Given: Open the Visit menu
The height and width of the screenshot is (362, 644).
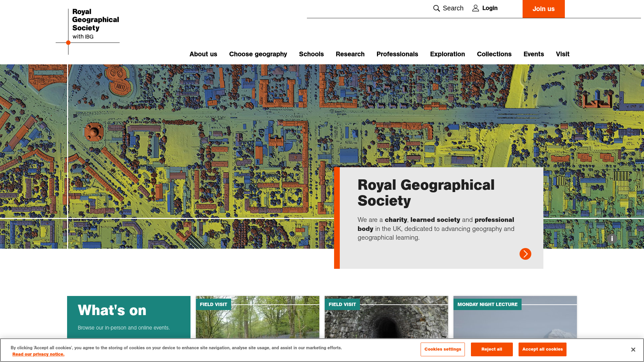Looking at the screenshot, I should click(562, 54).
